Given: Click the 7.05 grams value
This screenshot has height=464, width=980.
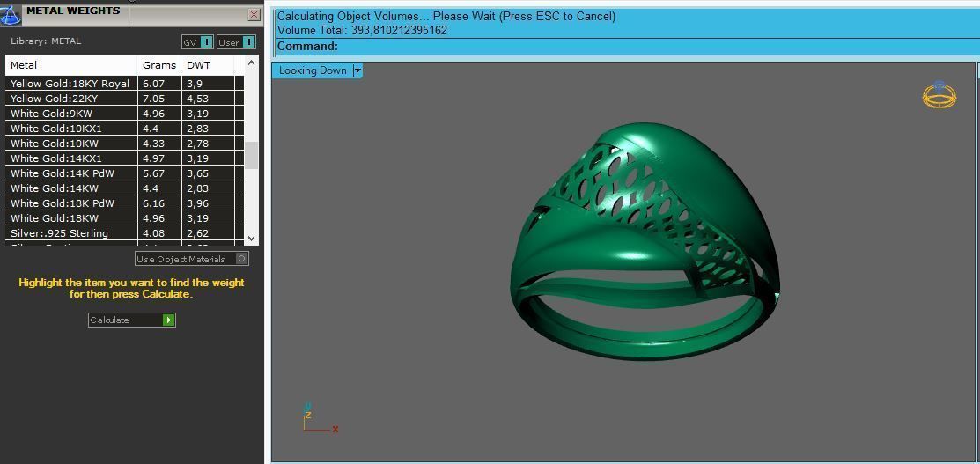Looking at the screenshot, I should point(153,99).
